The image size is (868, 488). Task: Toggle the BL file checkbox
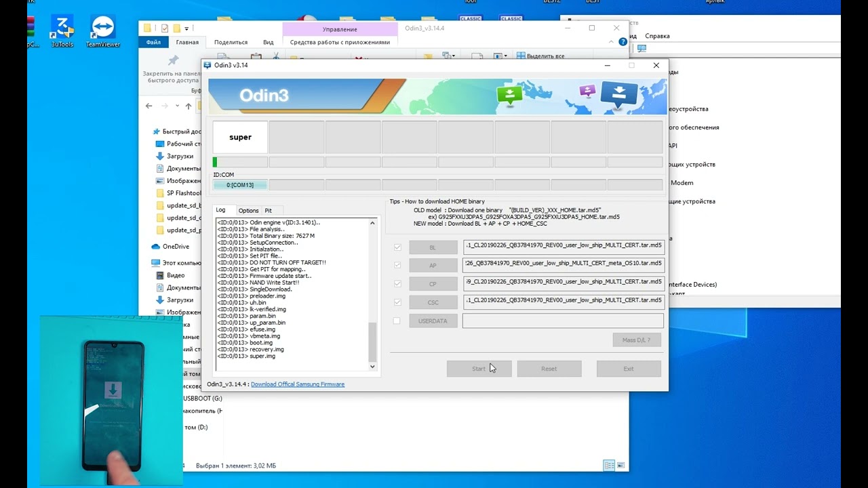tap(397, 247)
